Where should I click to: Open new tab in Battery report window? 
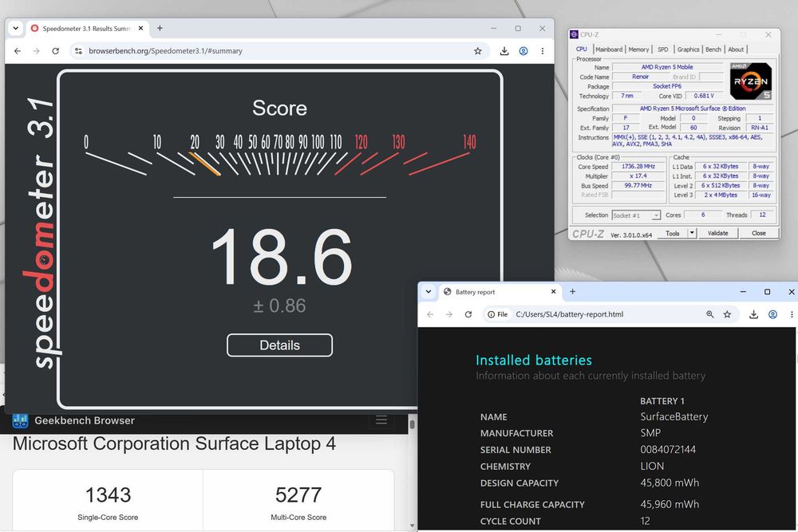pos(572,291)
